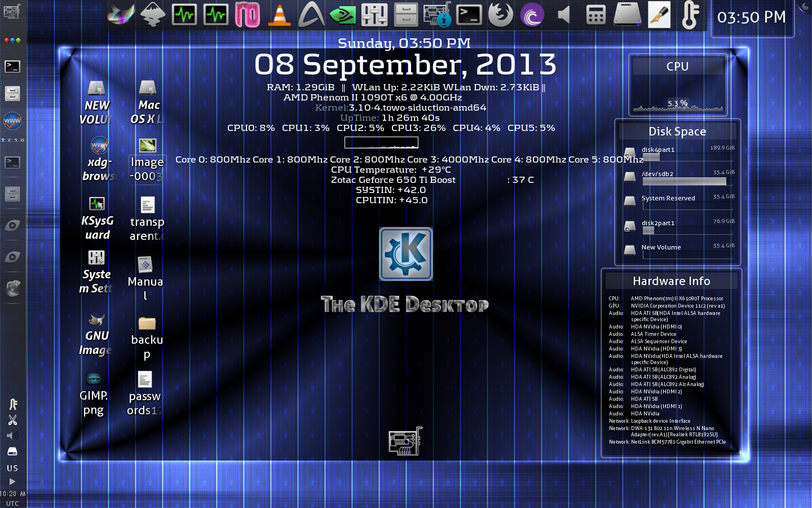The width and height of the screenshot is (812, 508).
Task: Launch the pen text editor icon
Action: (x=659, y=15)
